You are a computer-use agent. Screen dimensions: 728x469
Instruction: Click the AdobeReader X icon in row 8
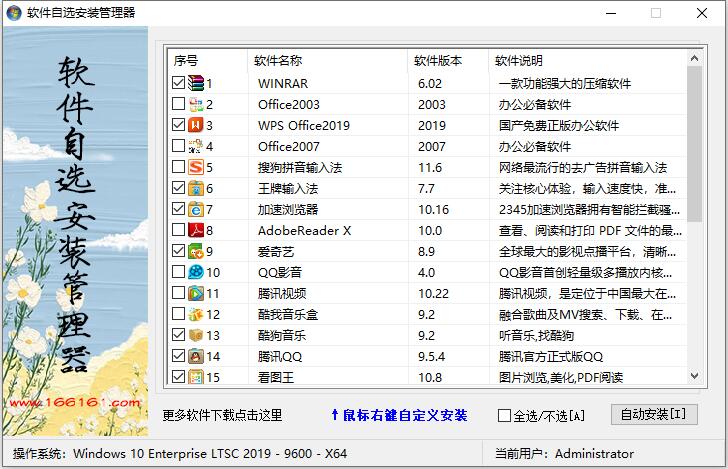(x=195, y=230)
